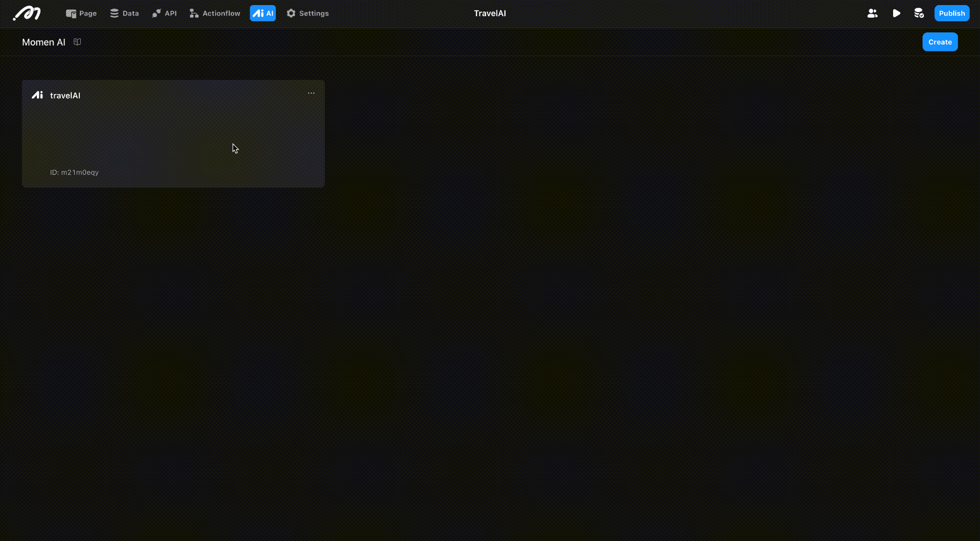
Task: Go to the API section
Action: [x=164, y=13]
